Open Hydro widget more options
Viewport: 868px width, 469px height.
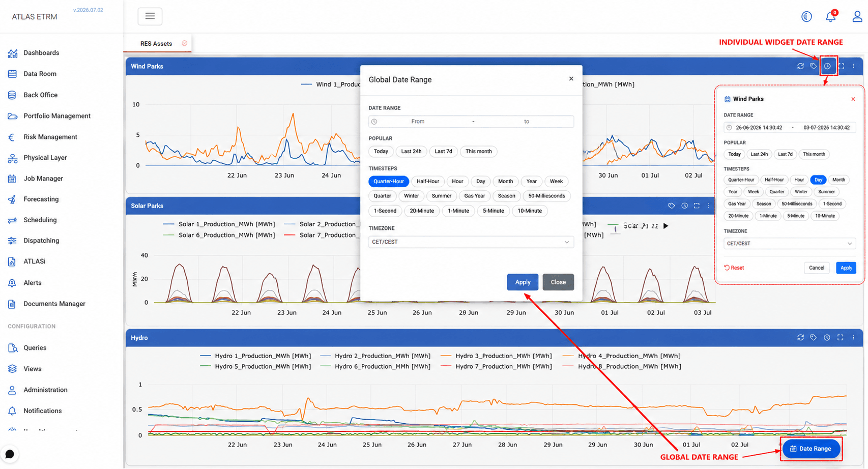(x=854, y=338)
